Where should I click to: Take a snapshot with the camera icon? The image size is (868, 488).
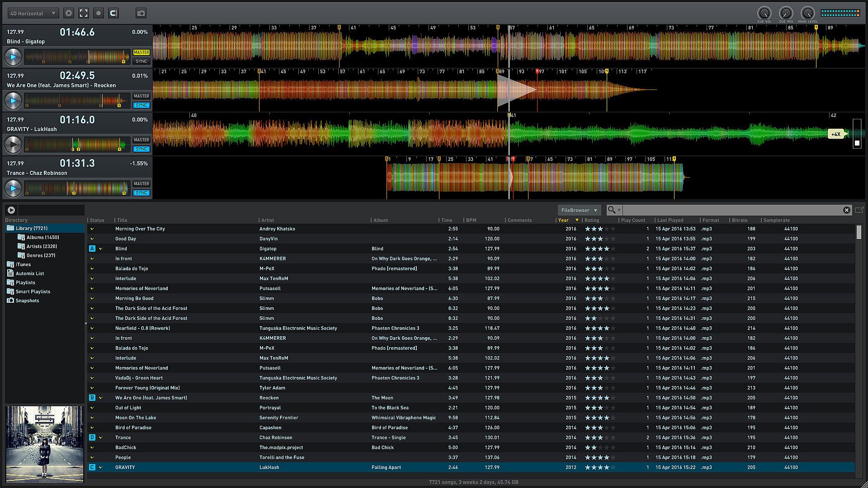coord(141,13)
